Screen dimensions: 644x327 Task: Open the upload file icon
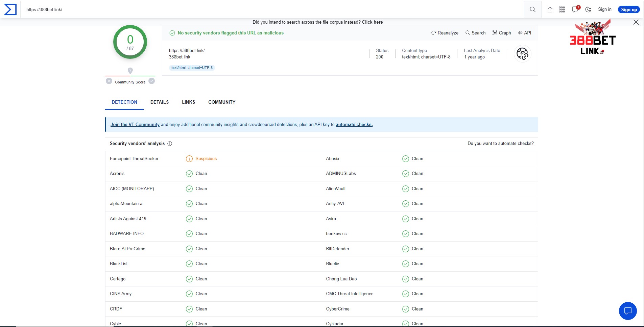(550, 9)
